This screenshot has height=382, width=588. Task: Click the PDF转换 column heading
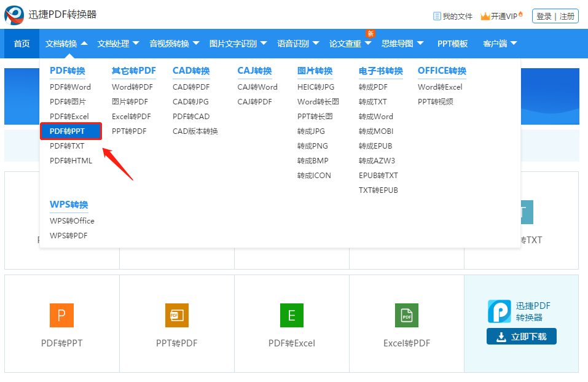68,71
